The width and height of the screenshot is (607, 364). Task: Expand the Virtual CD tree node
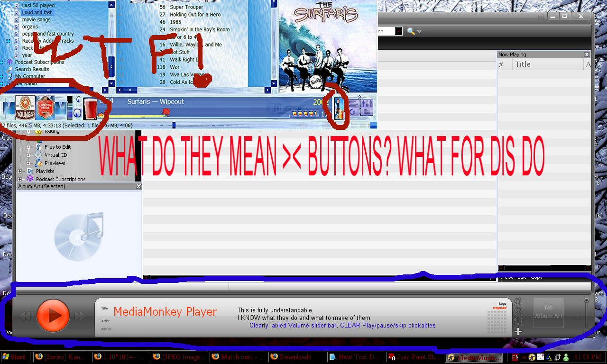point(28,155)
